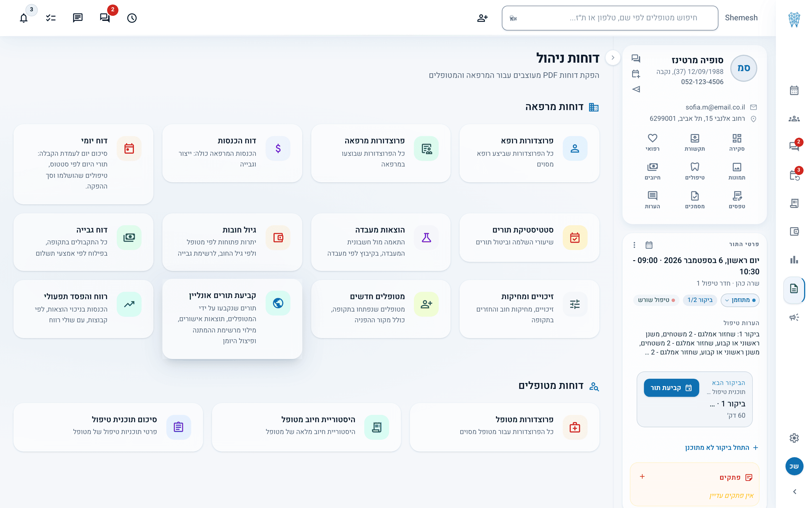
Task: Click התחל ביקור לא מתוכנן link
Action: click(x=721, y=448)
